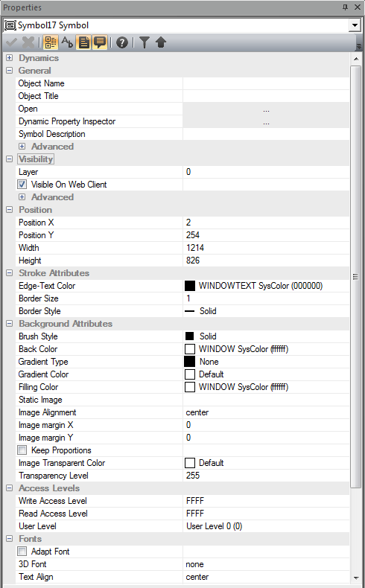The width and height of the screenshot is (365, 588).
Task: Check the Adapt Font checkbox
Action: (x=22, y=552)
